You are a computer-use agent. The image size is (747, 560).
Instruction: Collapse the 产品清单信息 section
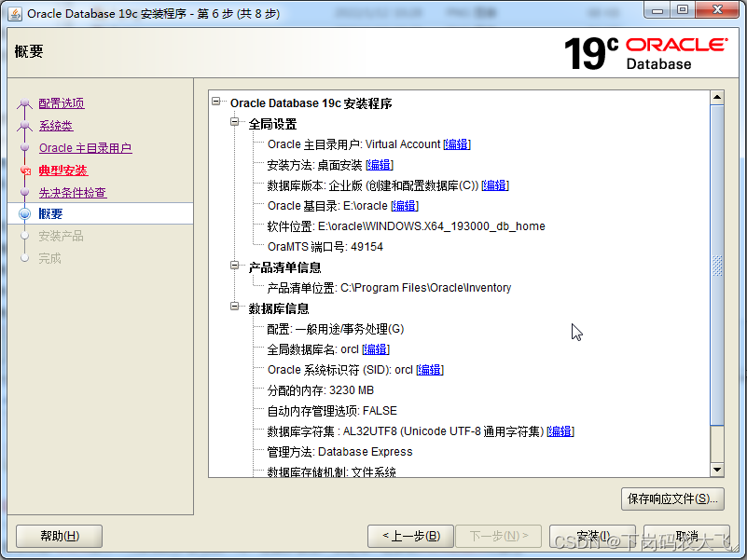coord(234,265)
